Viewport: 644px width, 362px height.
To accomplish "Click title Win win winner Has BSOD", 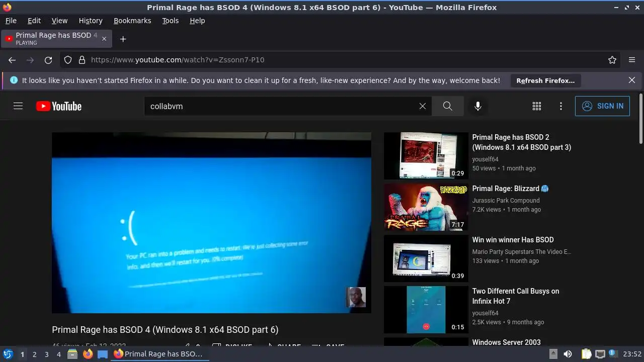I will (513, 240).
